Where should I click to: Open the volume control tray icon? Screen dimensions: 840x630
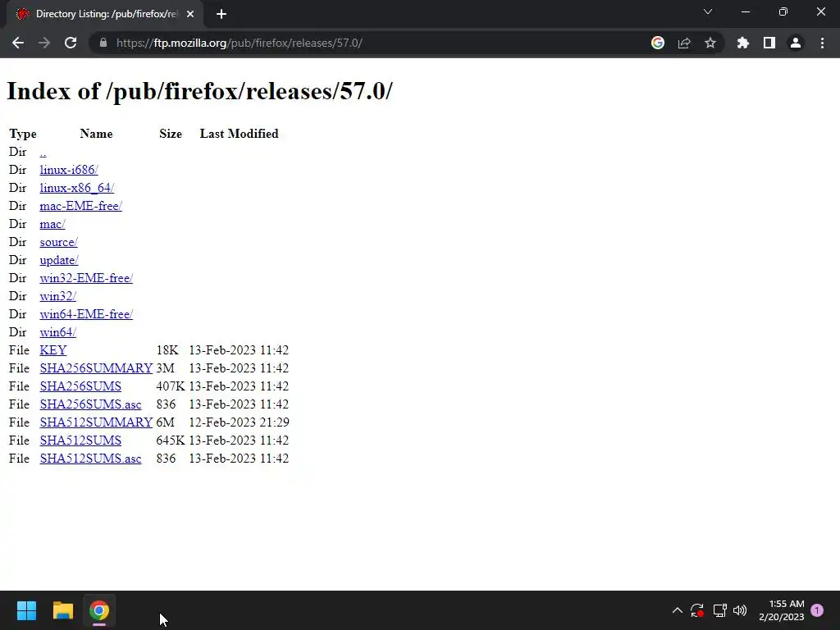click(740, 610)
